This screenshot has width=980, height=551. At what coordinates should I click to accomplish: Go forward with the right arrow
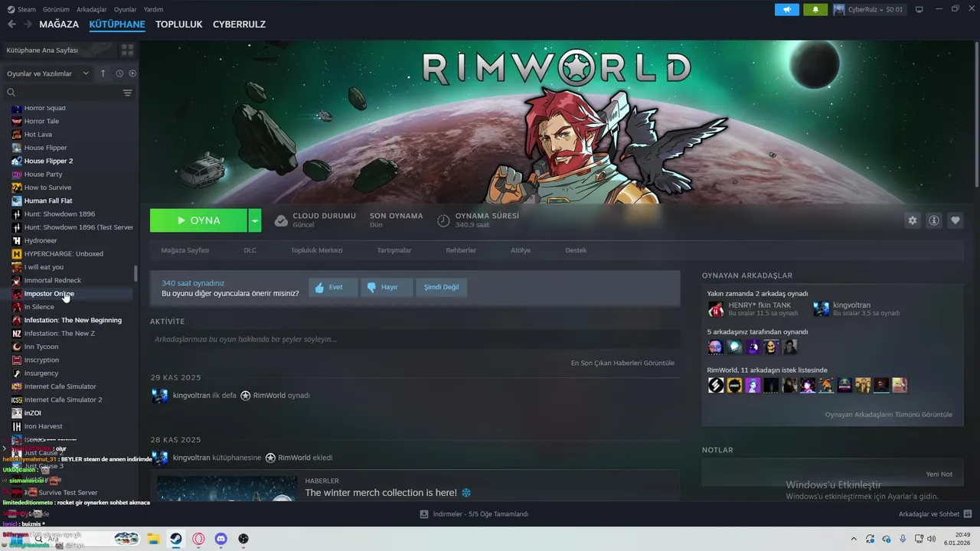click(x=28, y=24)
